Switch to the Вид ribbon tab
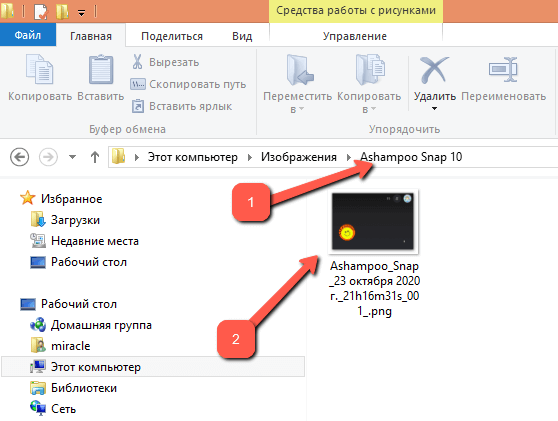Viewport: 558px width, 421px height. 242,36
